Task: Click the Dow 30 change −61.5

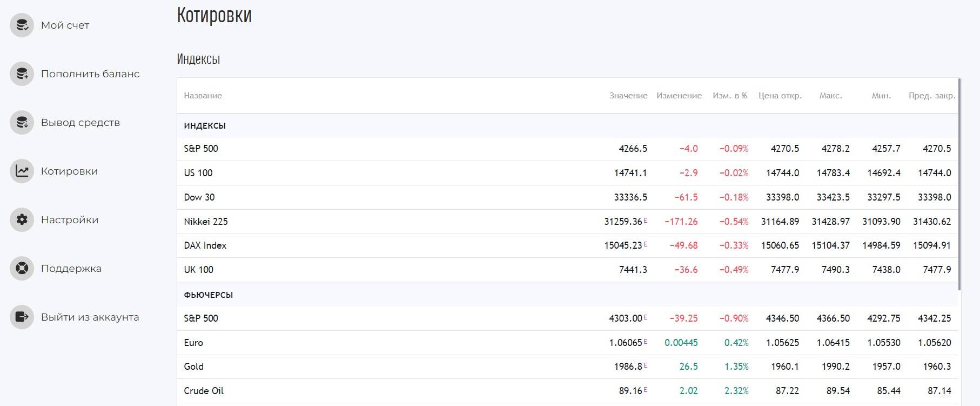Action: pyautogui.click(x=686, y=197)
